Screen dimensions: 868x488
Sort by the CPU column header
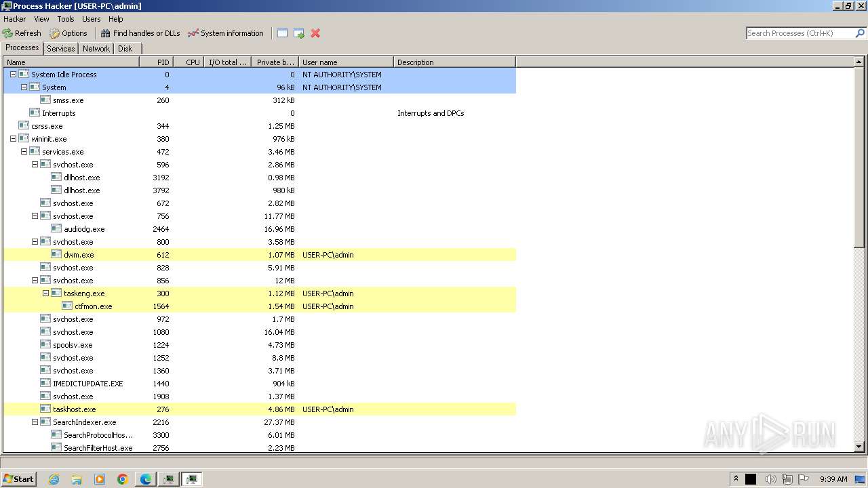coord(189,62)
